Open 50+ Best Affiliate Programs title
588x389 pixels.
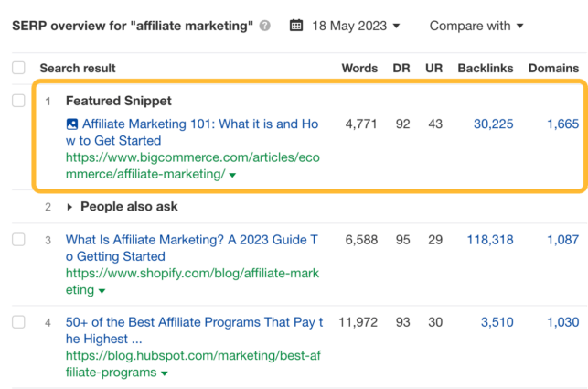pyautogui.click(x=194, y=330)
